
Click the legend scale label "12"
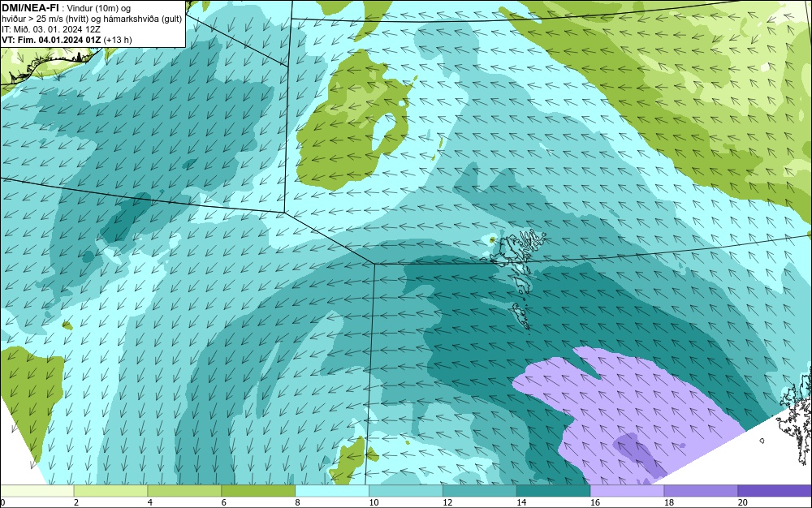coord(447,502)
